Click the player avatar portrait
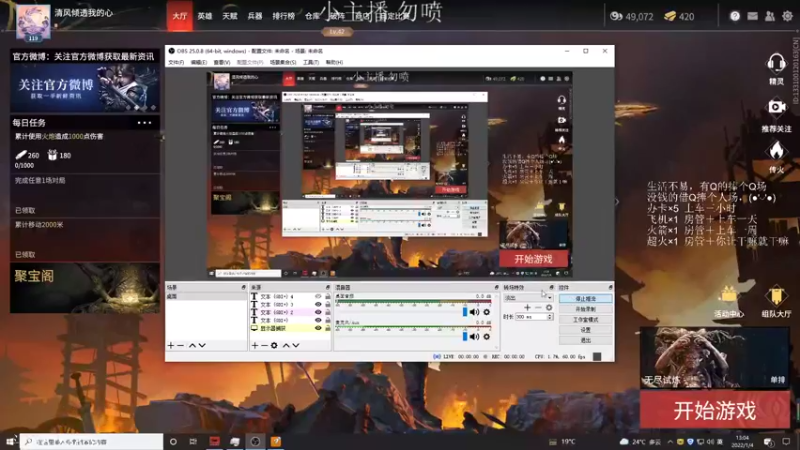This screenshot has width=800, height=450. pos(33,22)
